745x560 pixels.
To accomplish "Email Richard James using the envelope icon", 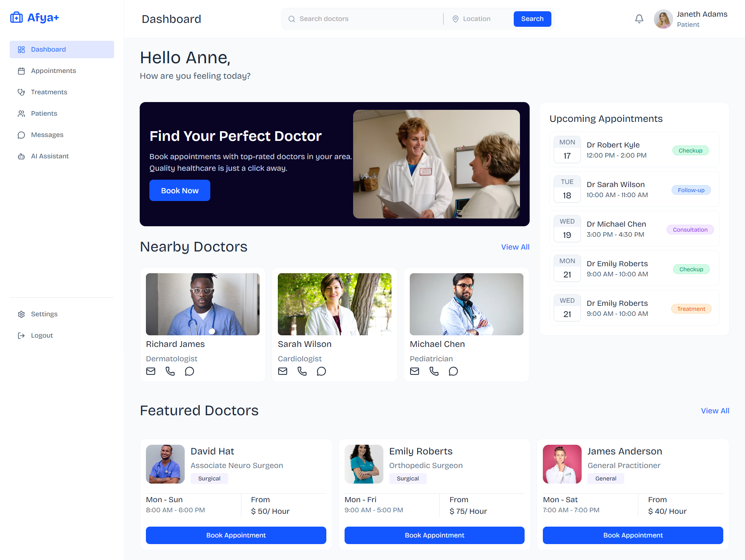I will pyautogui.click(x=151, y=371).
